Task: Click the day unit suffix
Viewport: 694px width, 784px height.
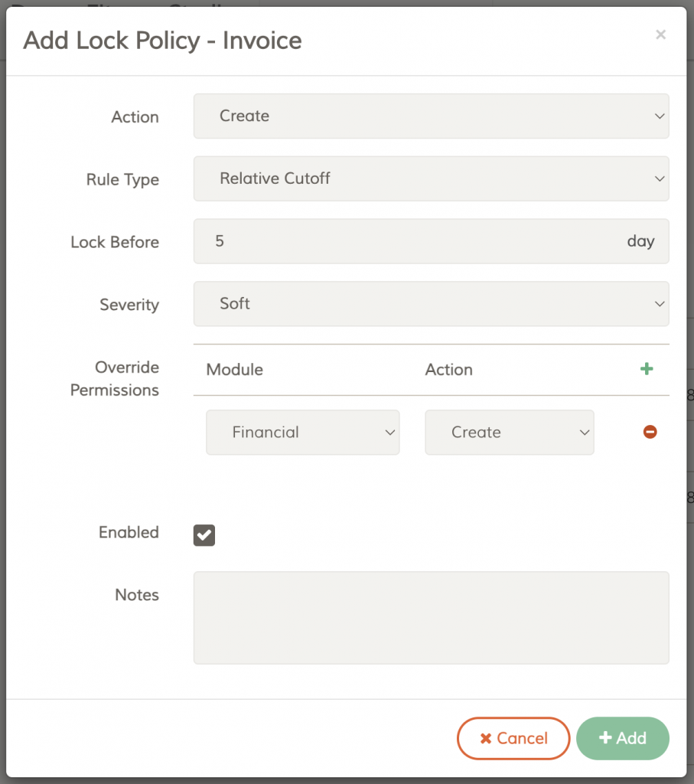Action: click(640, 241)
